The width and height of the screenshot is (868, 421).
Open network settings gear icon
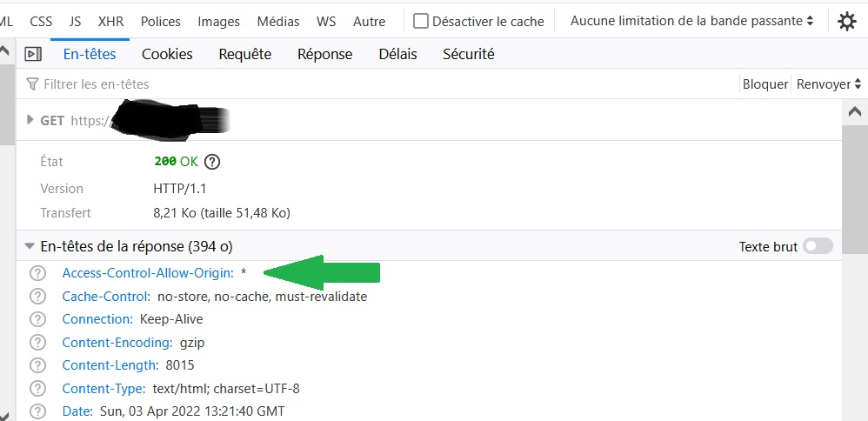[847, 22]
